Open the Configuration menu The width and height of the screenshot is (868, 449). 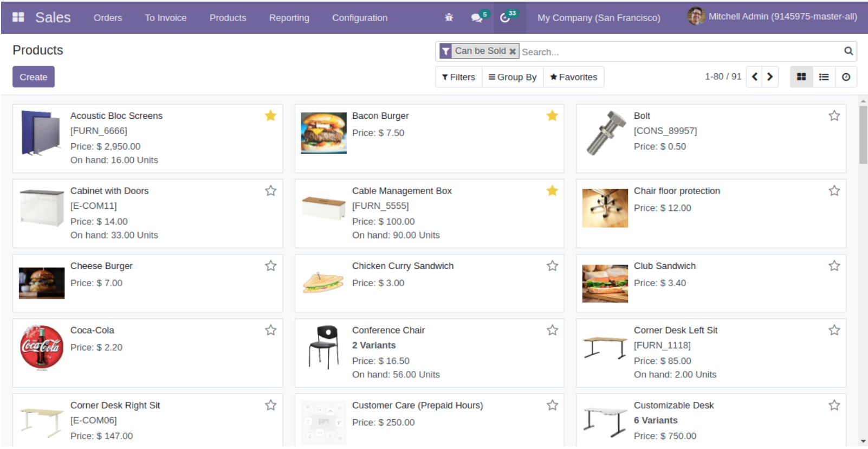coord(359,18)
